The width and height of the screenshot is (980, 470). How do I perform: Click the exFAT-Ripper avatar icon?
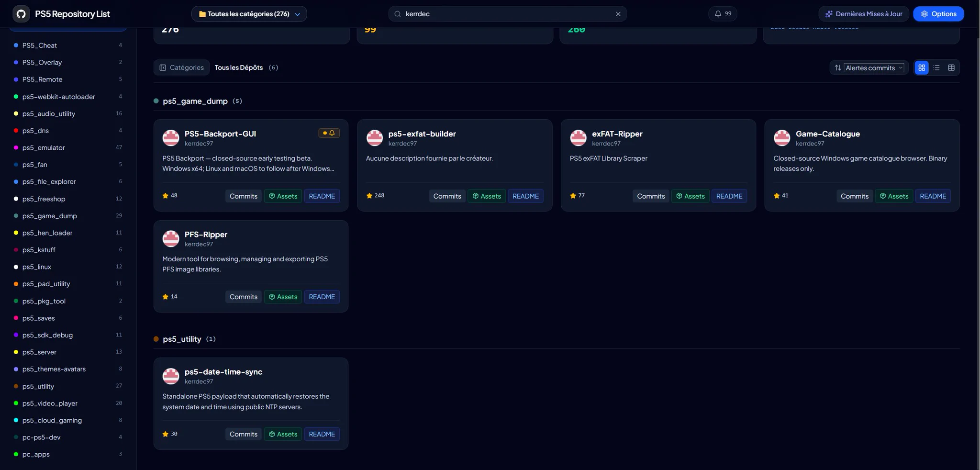point(579,138)
